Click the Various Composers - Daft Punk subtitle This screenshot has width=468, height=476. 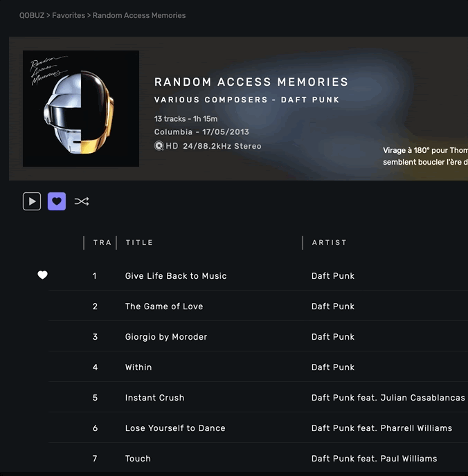click(246, 100)
